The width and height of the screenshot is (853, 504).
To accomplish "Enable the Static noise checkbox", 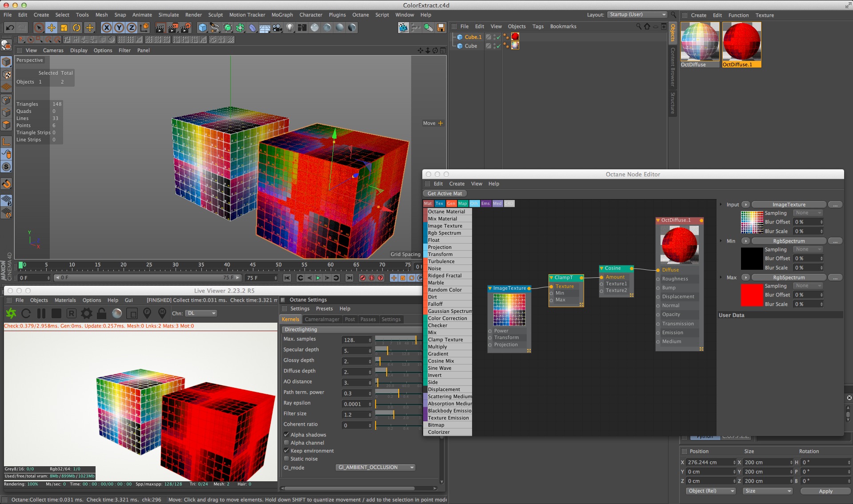I will [286, 459].
